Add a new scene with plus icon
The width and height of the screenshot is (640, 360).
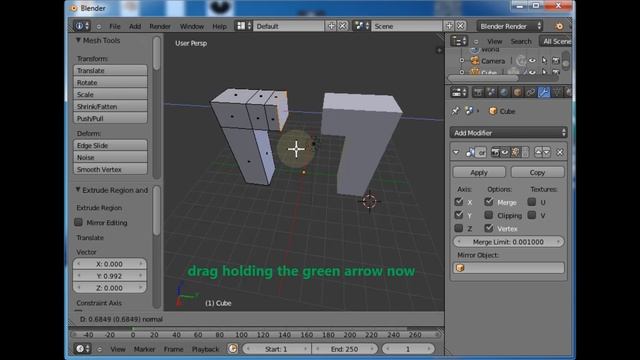coord(449,26)
